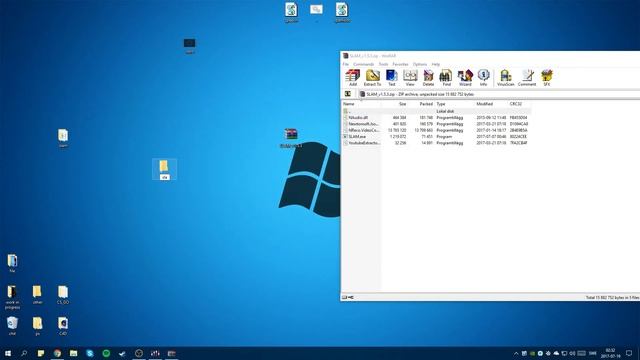This screenshot has height=360, width=640.
Task: Open the Tools menu
Action: (383, 64)
